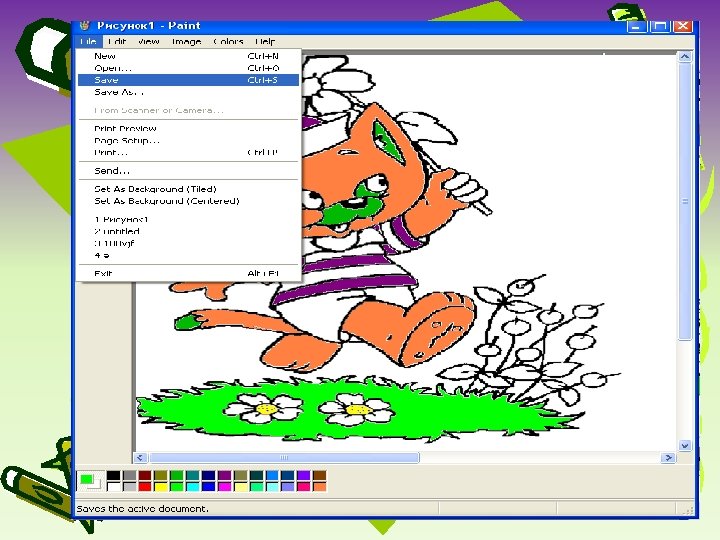Click status text "Saves the active document."
720x540 pixels.
click(x=142, y=509)
